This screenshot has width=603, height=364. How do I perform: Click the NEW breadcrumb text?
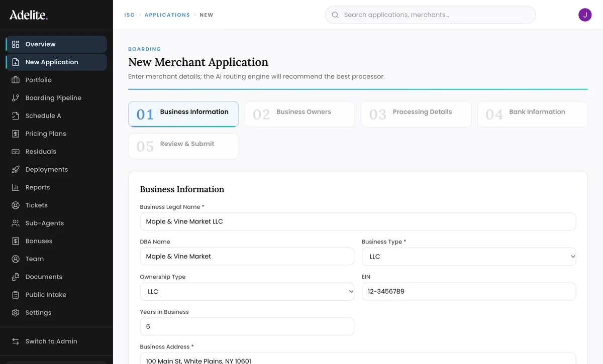click(207, 15)
